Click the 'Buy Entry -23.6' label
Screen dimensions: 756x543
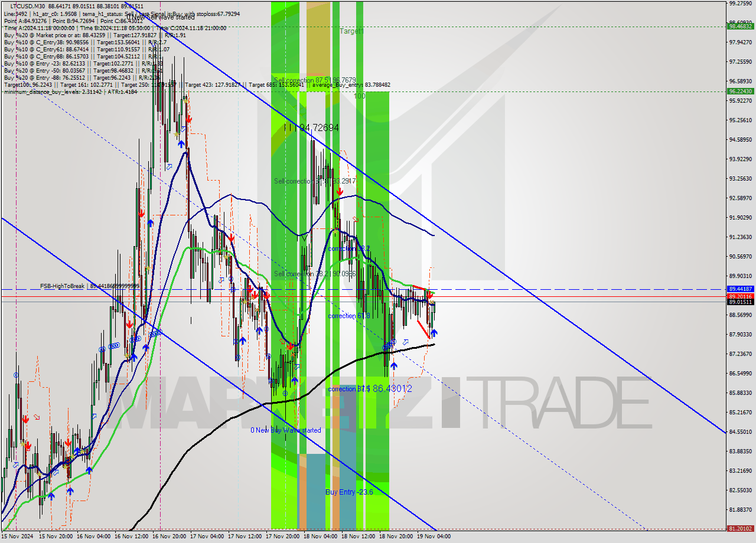click(x=349, y=492)
